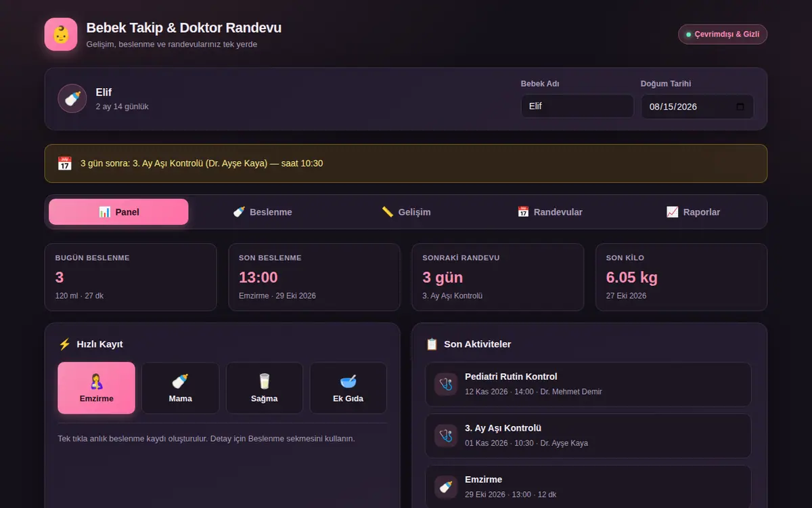This screenshot has width=812, height=508.
Task: Click stethoscope icon for Pediatri Rutin Kontrol
Action: (446, 384)
